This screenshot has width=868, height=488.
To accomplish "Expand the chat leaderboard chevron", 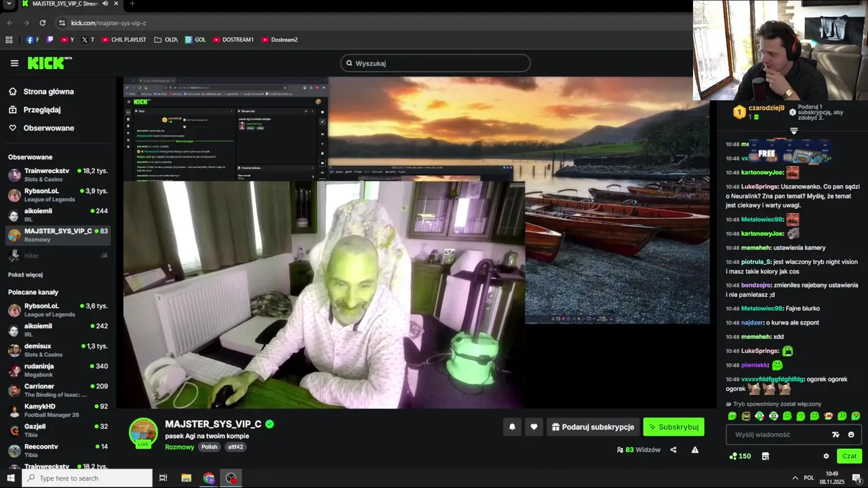I will pos(793,130).
